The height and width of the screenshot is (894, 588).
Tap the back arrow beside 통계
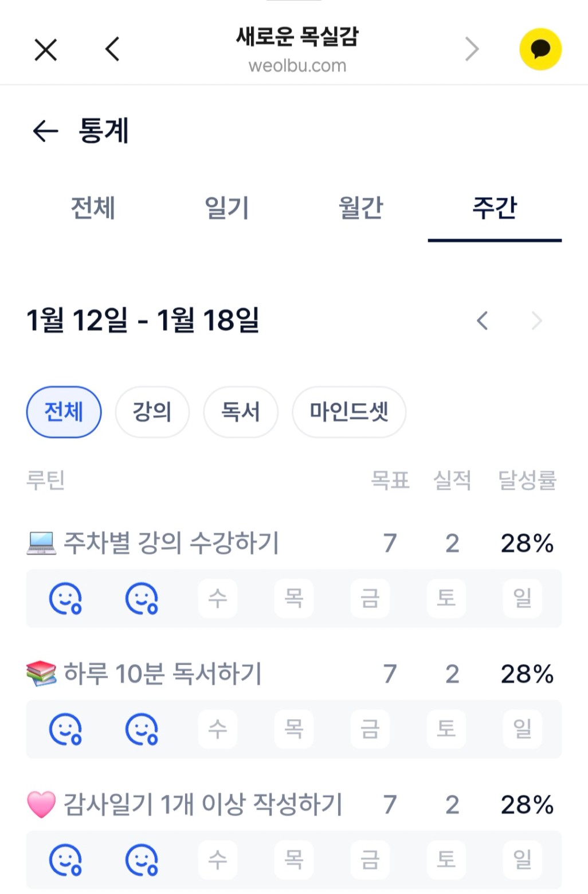pyautogui.click(x=46, y=131)
